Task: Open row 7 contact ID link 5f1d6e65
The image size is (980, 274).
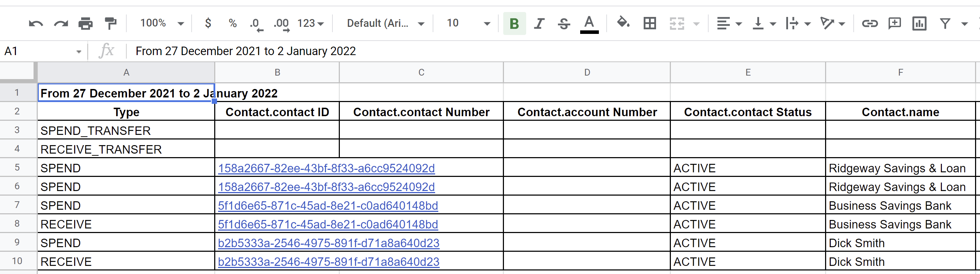Action: (328, 205)
